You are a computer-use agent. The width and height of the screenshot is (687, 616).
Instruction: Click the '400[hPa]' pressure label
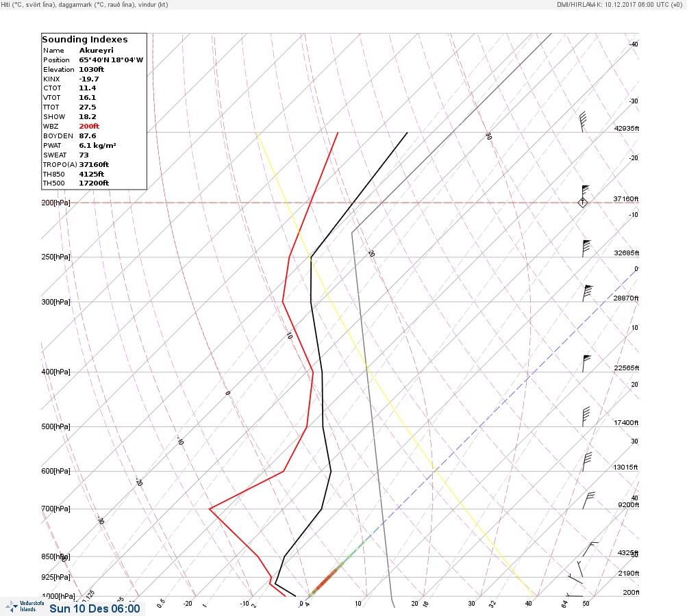coord(55,372)
